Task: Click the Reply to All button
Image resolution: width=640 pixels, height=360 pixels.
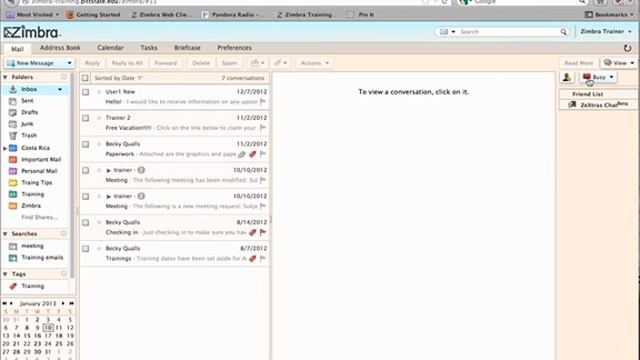Action: pyautogui.click(x=127, y=63)
